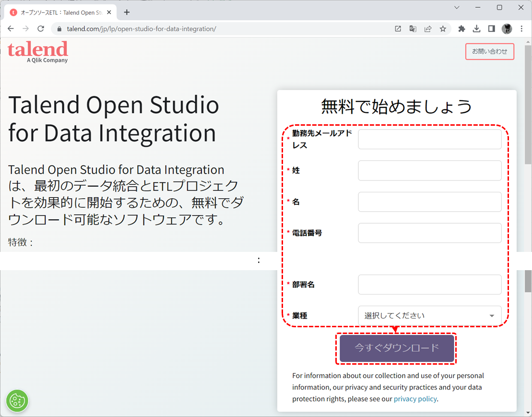Open the Downloads icon
The image size is (532, 417).
(x=476, y=29)
